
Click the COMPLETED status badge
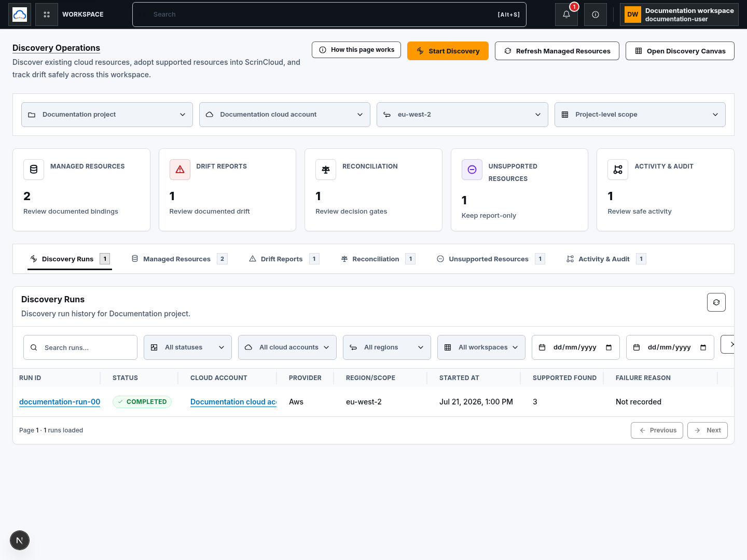[x=142, y=402]
